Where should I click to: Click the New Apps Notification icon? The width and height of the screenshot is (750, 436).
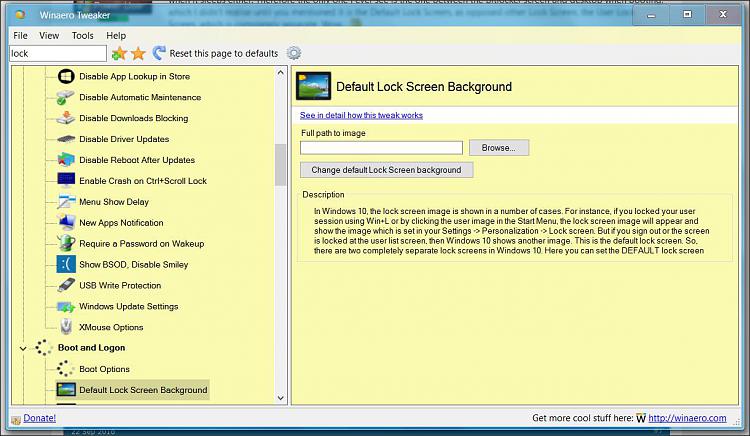(x=66, y=222)
